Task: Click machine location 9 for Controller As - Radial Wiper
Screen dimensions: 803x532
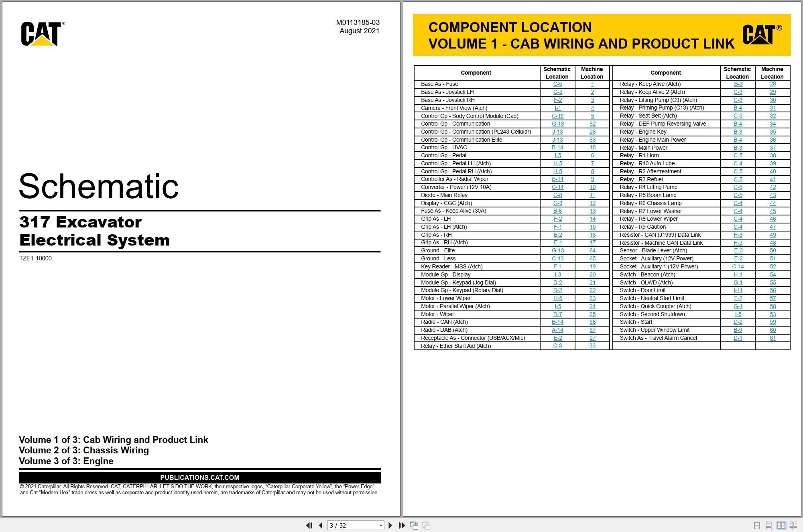Action: point(592,179)
